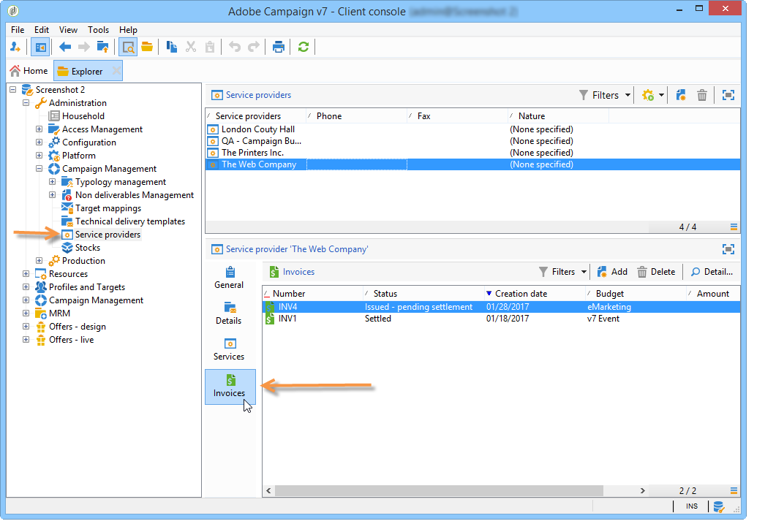Sort providers by Nature column header

pos(557,116)
